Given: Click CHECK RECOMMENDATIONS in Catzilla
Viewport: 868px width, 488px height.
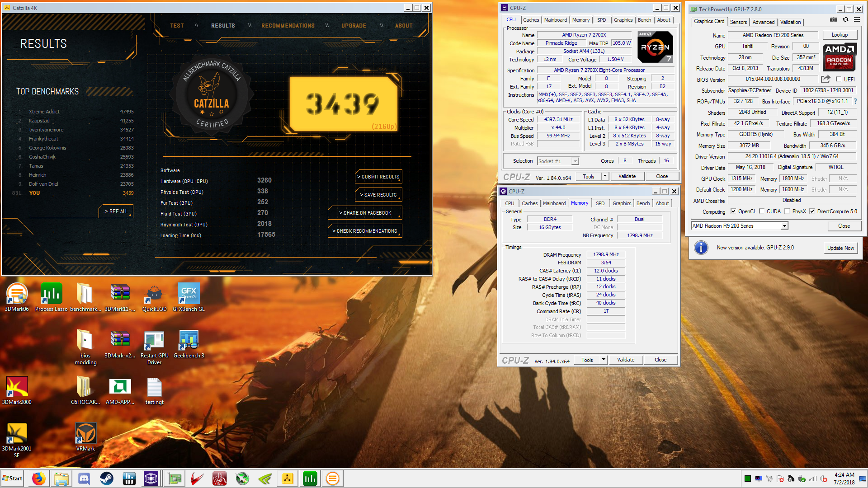Looking at the screenshot, I should tap(365, 231).
